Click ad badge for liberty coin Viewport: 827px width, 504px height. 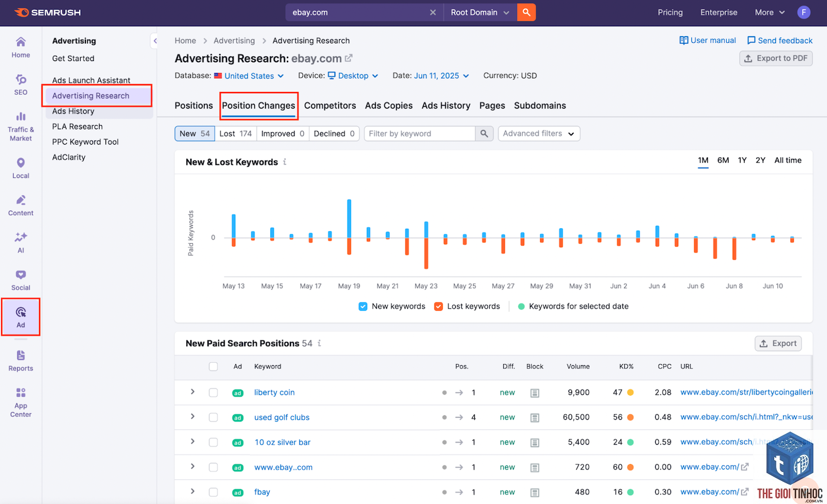coord(238,393)
